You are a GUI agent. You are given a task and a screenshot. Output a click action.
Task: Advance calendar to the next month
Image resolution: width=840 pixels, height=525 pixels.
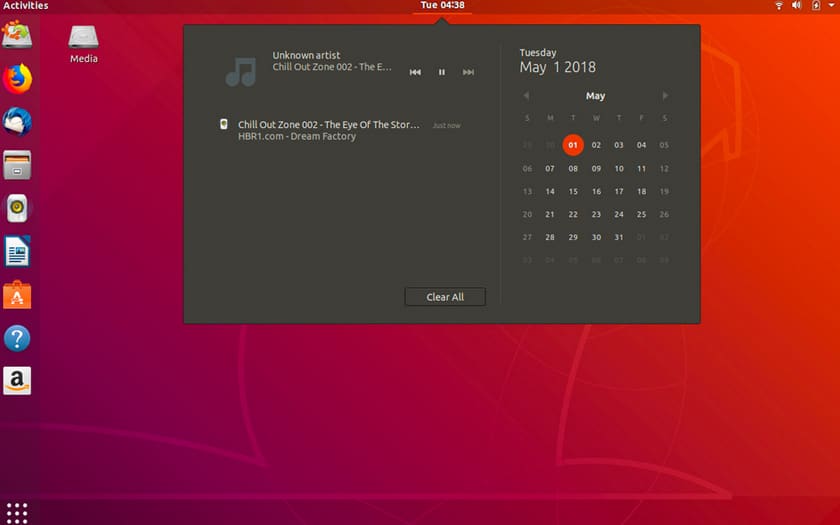[x=665, y=96]
